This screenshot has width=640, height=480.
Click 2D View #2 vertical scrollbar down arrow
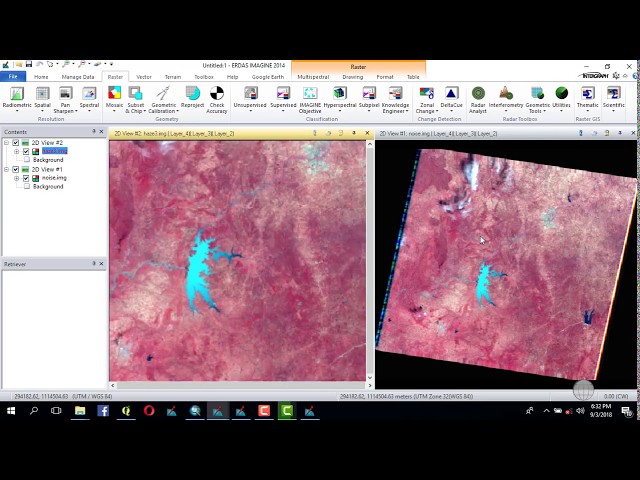(x=370, y=377)
